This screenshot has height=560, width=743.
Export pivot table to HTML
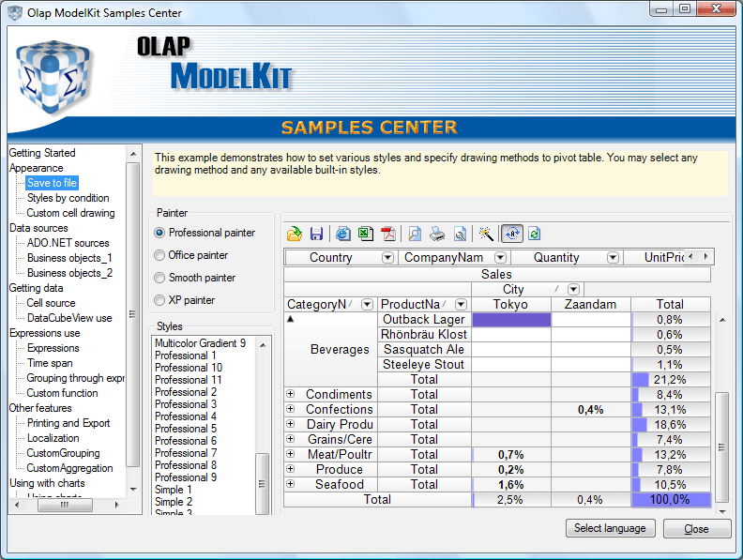point(343,234)
